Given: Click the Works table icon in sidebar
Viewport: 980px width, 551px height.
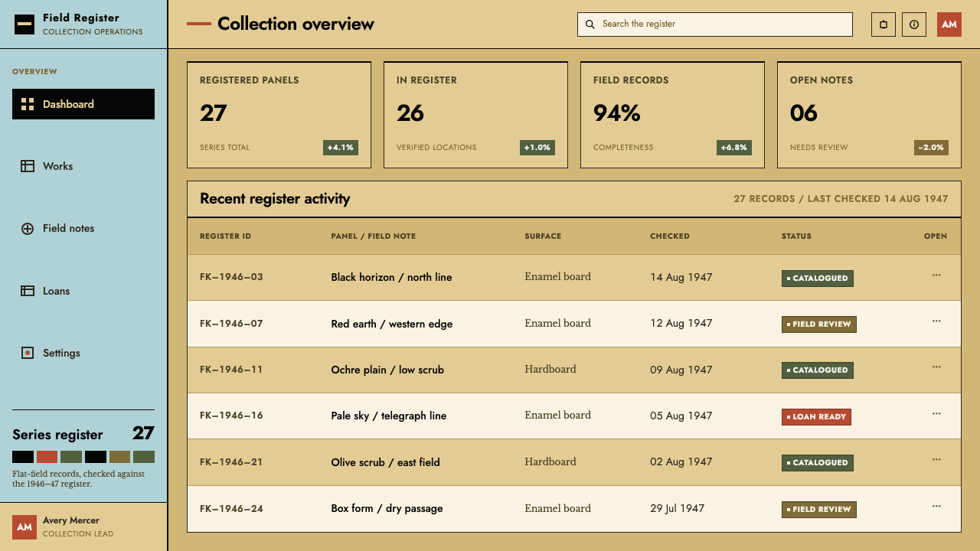Looking at the screenshot, I should [x=28, y=166].
